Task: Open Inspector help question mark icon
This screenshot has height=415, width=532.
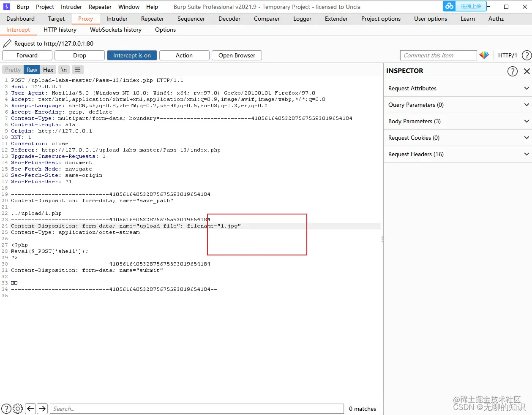Action: [x=512, y=71]
